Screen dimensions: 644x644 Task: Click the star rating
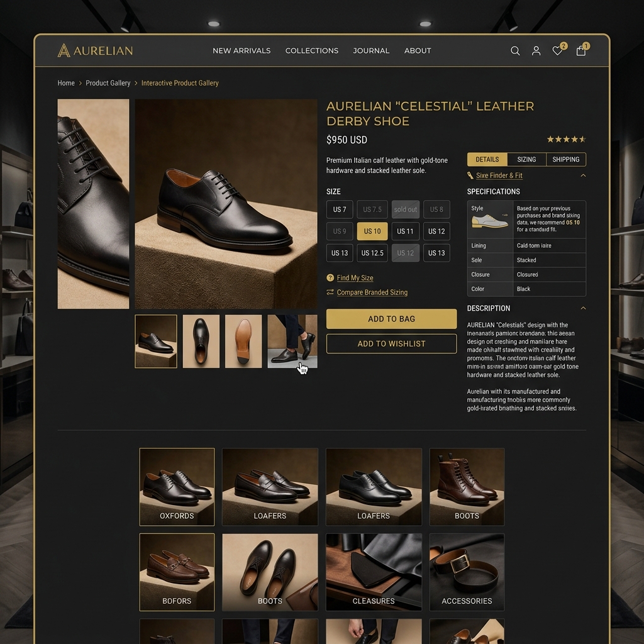coord(567,139)
